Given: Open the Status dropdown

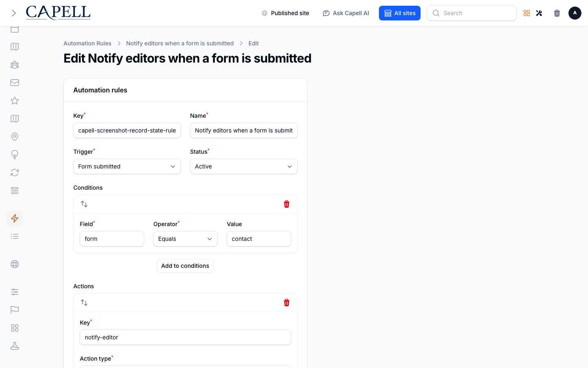Looking at the screenshot, I should (244, 166).
